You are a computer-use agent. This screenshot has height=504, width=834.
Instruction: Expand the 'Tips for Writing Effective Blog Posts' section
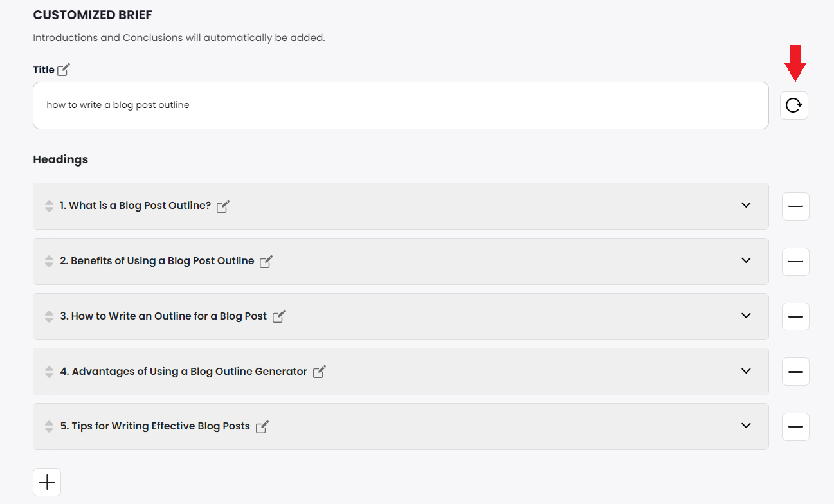click(746, 426)
